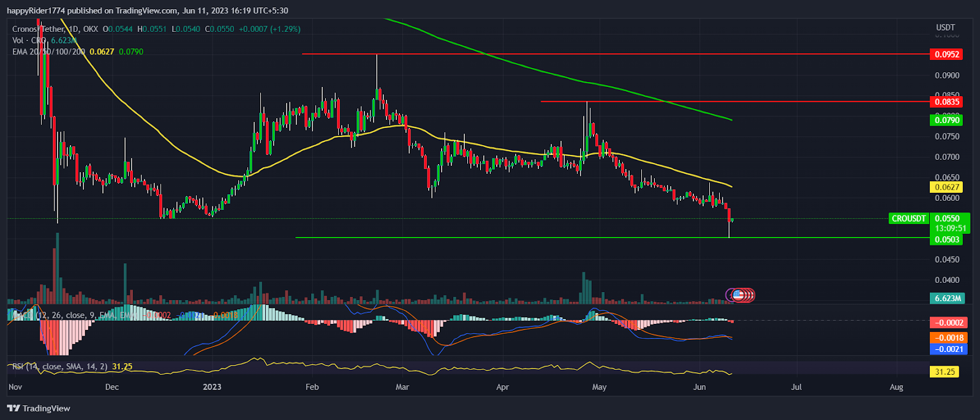Click the Jun label on time axis
Viewport: 980px width, 420px height.
pyautogui.click(x=699, y=387)
